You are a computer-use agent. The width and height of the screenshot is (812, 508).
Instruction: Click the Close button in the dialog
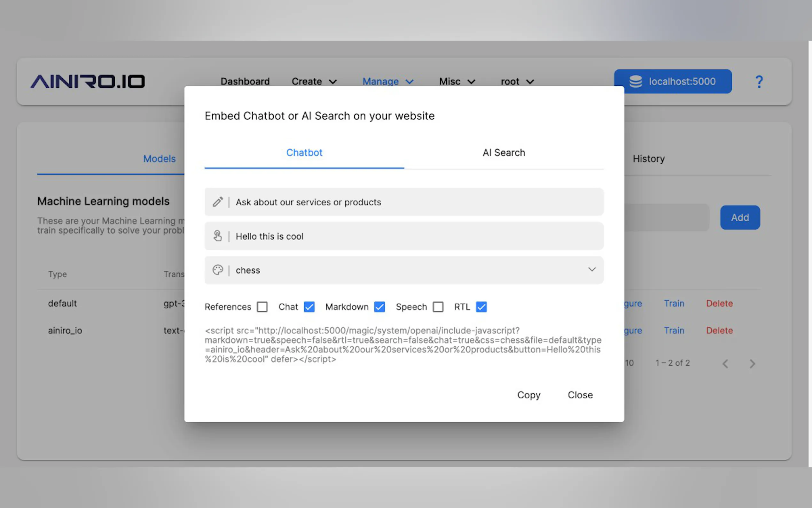pyautogui.click(x=580, y=395)
